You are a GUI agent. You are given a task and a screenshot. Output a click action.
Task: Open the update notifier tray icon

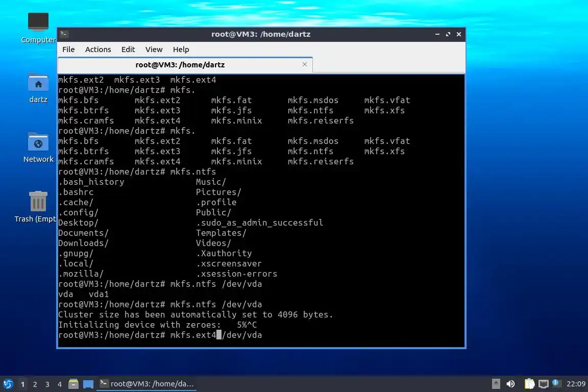click(556, 383)
